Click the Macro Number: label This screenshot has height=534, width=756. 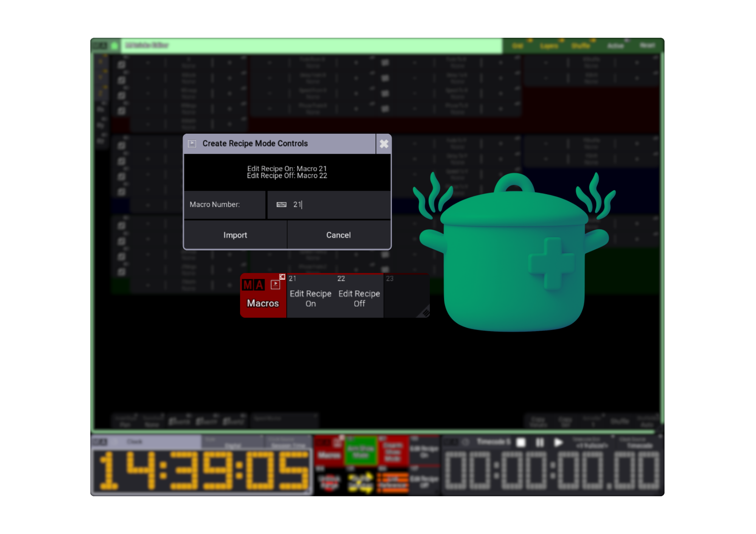pyautogui.click(x=215, y=205)
